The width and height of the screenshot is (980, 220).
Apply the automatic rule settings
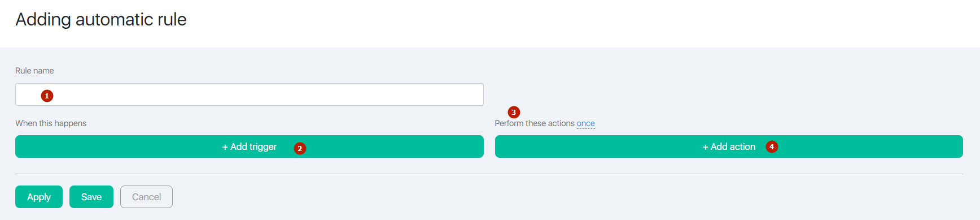click(39, 197)
